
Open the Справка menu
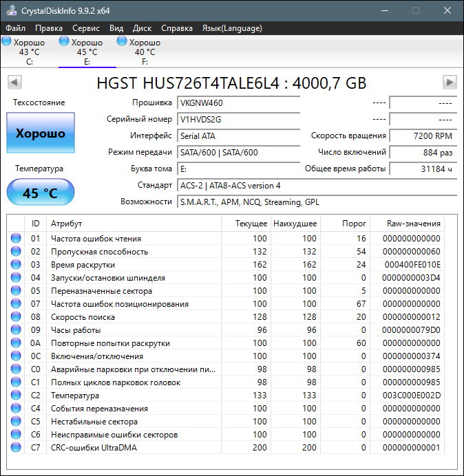[x=176, y=28]
